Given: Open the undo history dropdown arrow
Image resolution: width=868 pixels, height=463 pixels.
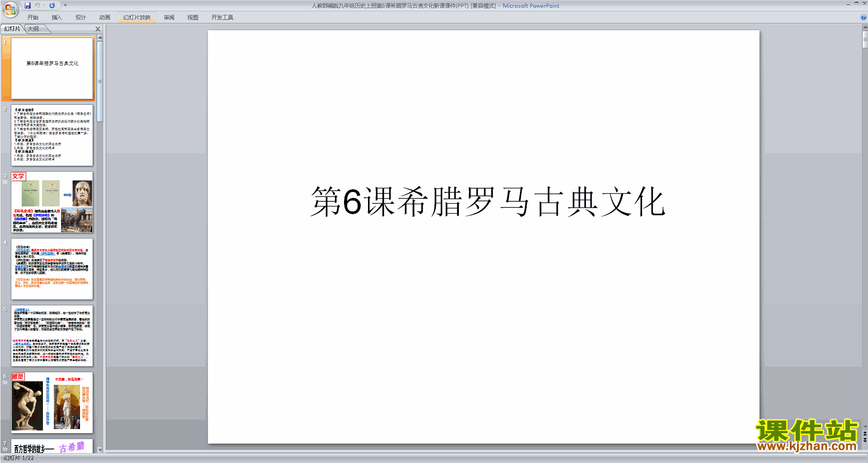Looking at the screenshot, I should click(x=44, y=5).
